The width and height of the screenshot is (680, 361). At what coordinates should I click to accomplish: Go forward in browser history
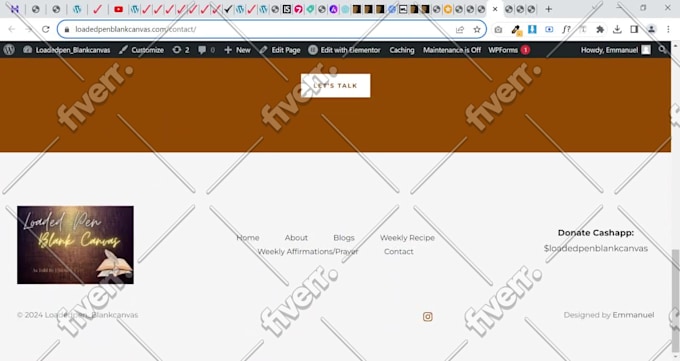(x=29, y=30)
